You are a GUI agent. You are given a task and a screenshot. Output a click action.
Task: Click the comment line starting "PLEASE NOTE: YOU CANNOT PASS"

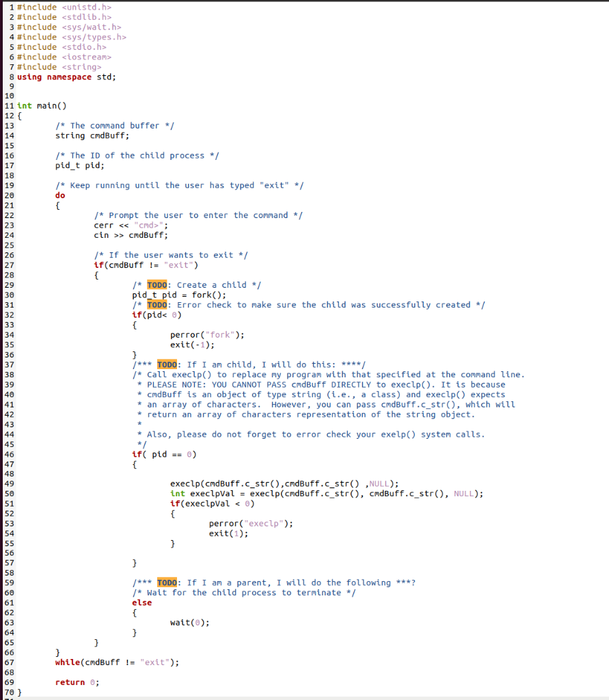(x=321, y=384)
